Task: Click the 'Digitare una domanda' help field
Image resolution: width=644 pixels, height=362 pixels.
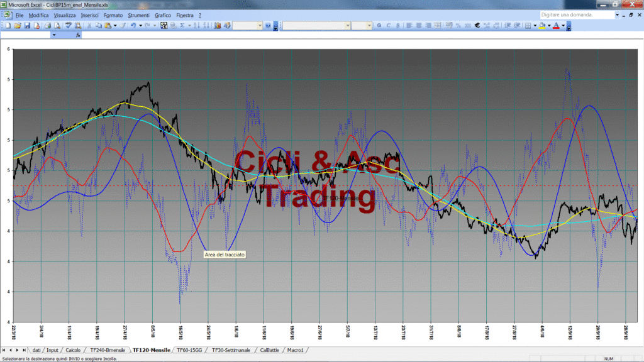Action: [577, 15]
